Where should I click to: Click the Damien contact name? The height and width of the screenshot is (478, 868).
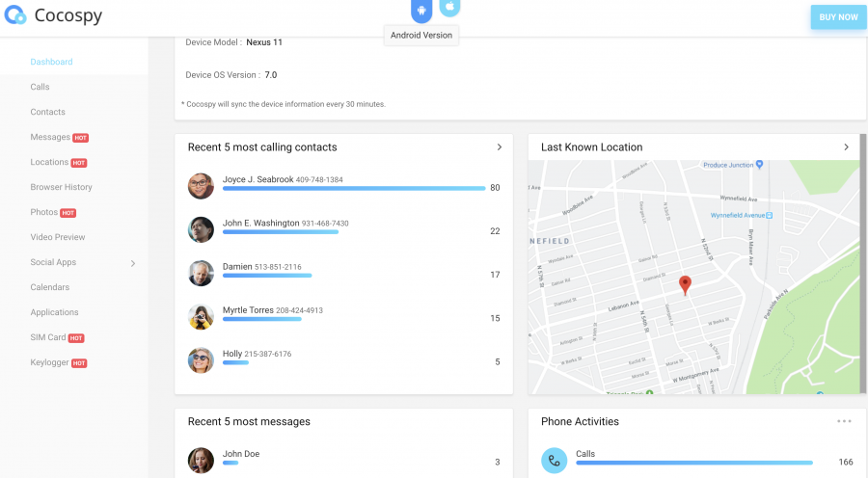[x=237, y=267]
